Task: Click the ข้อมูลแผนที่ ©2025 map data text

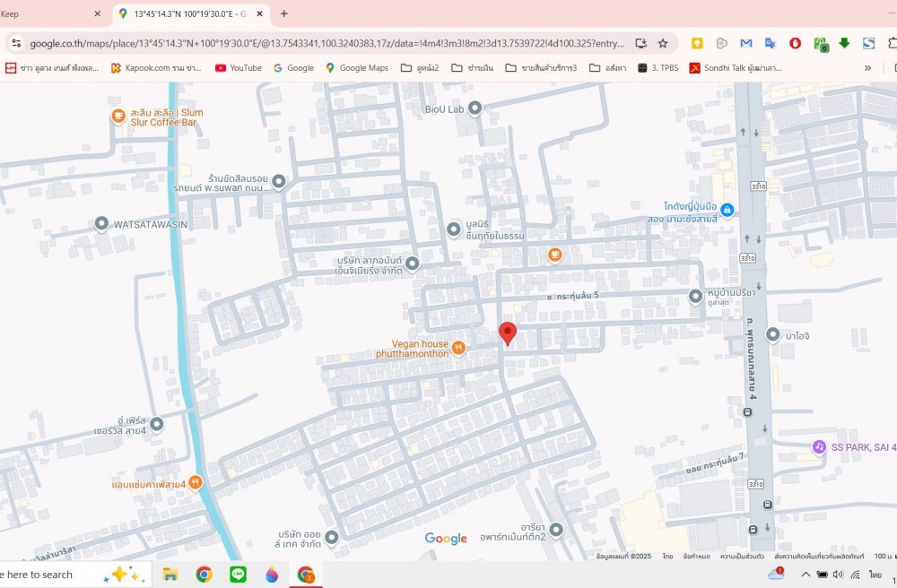Action: click(x=623, y=556)
